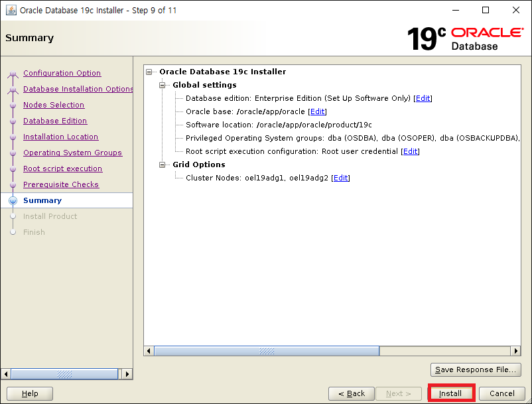Go to Database Edition step
The width and height of the screenshot is (532, 404).
[55, 121]
